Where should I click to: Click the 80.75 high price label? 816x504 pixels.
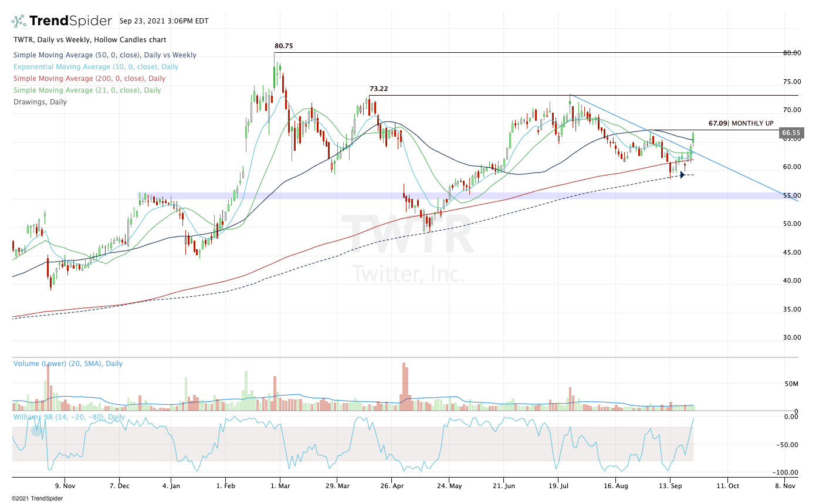pos(283,46)
